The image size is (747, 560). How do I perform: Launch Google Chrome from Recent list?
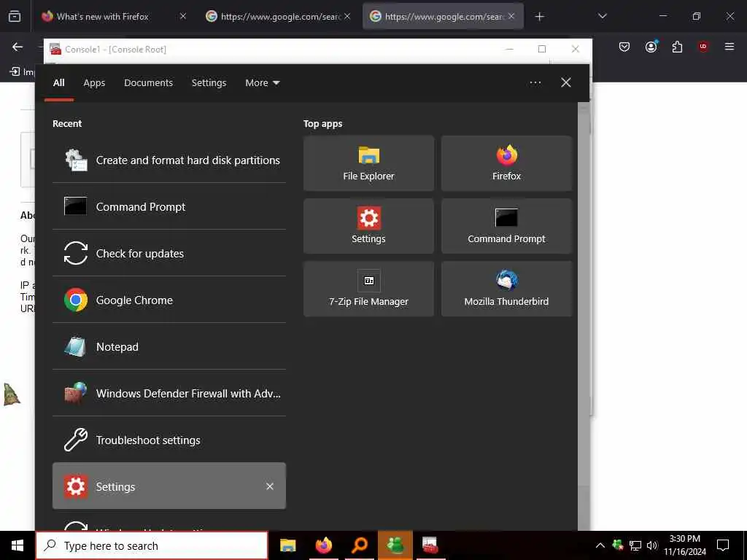click(x=169, y=300)
